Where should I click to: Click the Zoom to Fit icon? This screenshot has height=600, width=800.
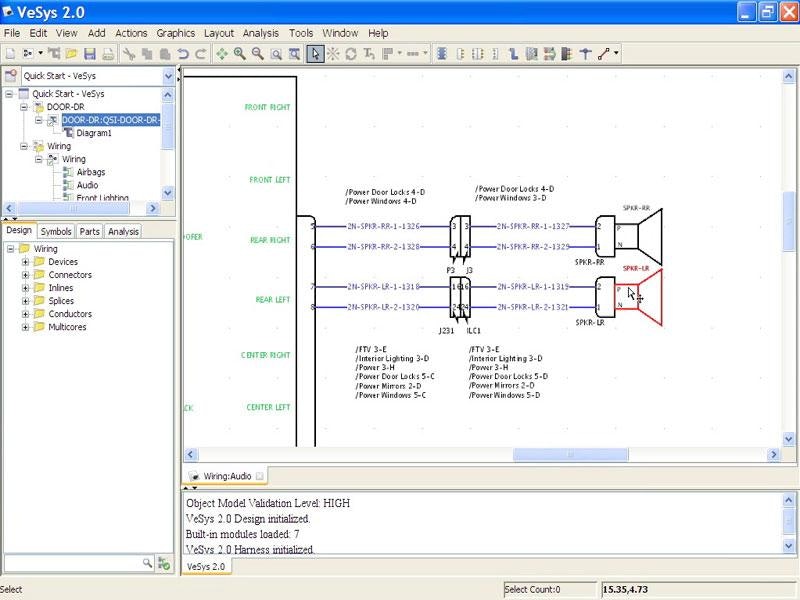coord(294,54)
